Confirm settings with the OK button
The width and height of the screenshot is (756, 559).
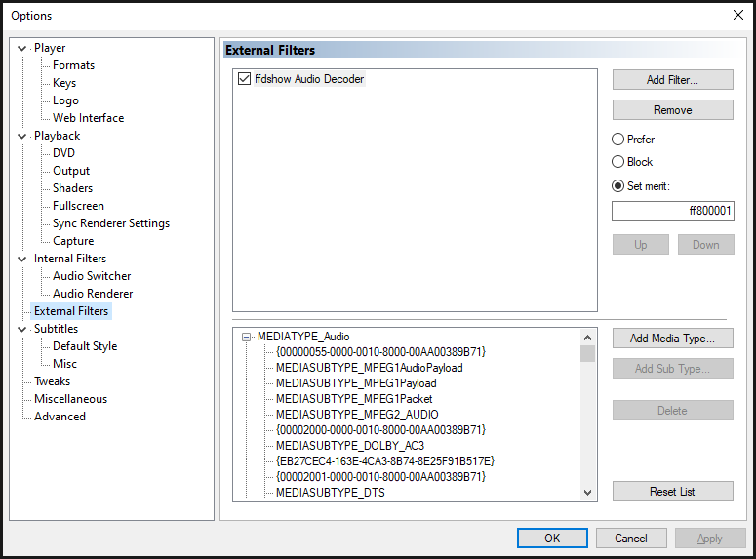[552, 538]
